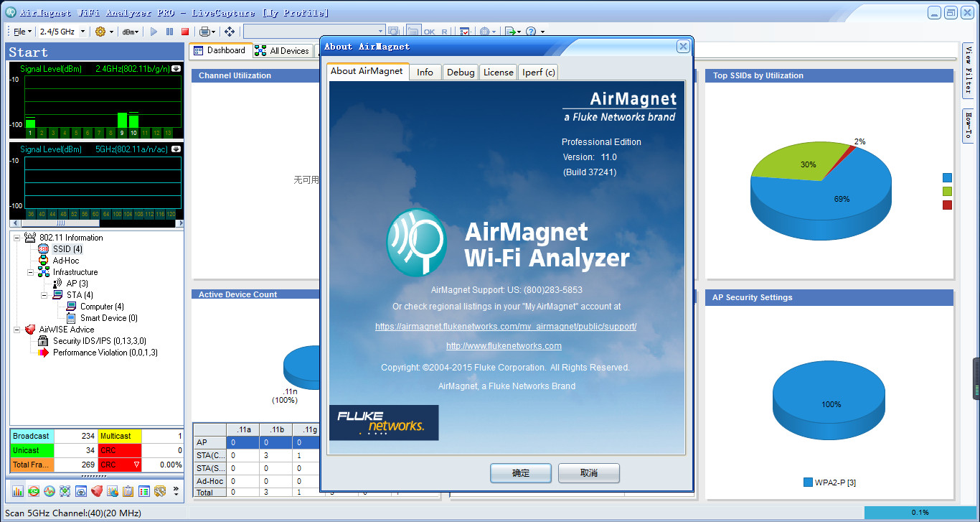Image resolution: width=980 pixels, height=522 pixels.
Task: Click the 取消 (Cancel) button
Action: tap(589, 473)
